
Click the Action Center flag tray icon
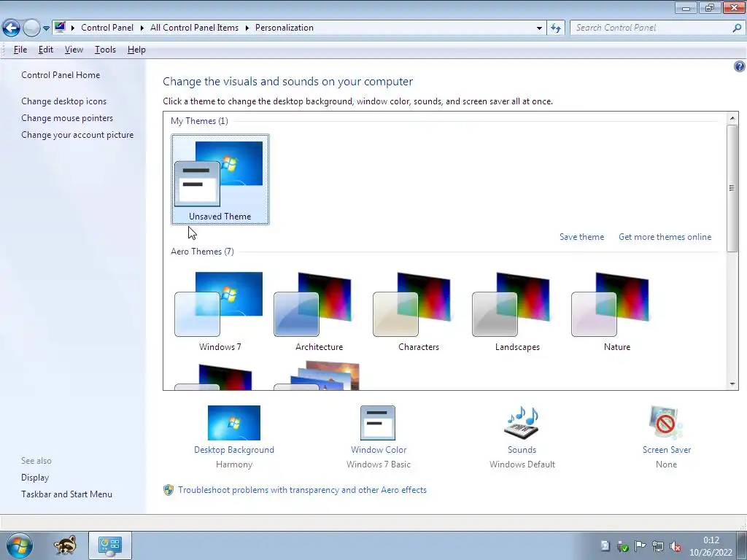(640, 546)
